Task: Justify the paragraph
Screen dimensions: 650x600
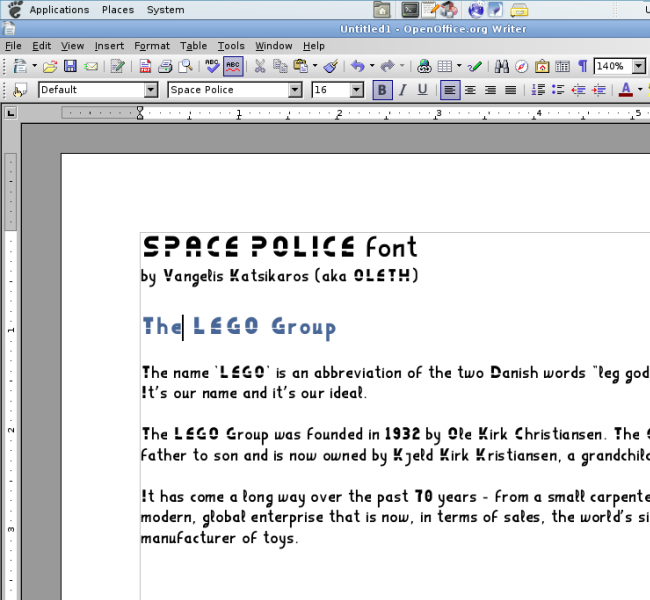Action: point(511,90)
